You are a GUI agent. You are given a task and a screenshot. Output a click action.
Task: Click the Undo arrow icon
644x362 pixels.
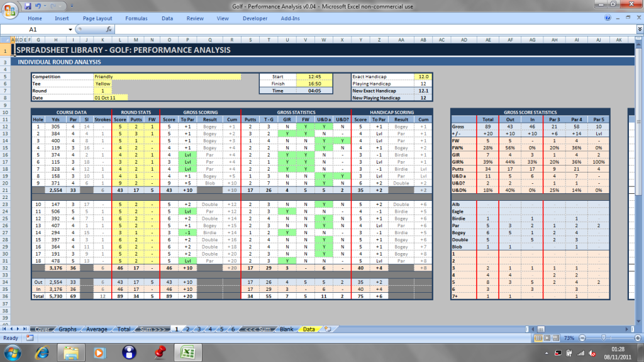(38, 6)
